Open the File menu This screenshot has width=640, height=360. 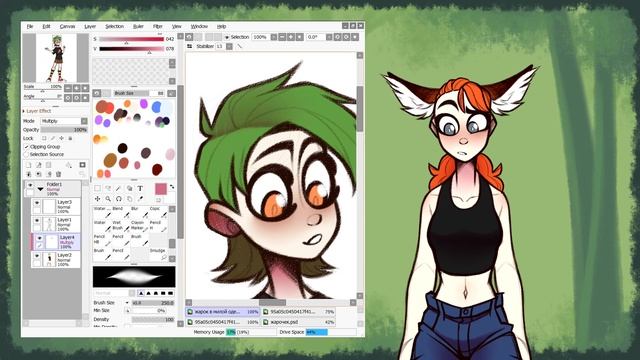pyautogui.click(x=30, y=26)
